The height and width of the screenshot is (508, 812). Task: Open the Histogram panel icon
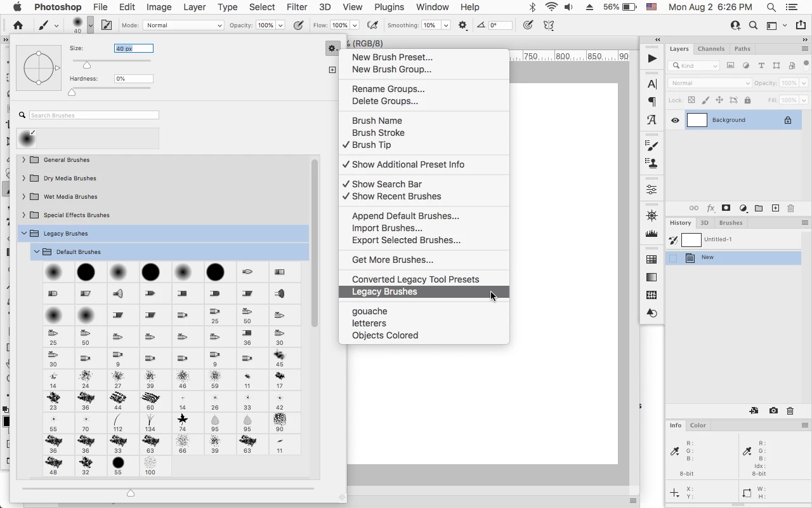[x=652, y=234]
